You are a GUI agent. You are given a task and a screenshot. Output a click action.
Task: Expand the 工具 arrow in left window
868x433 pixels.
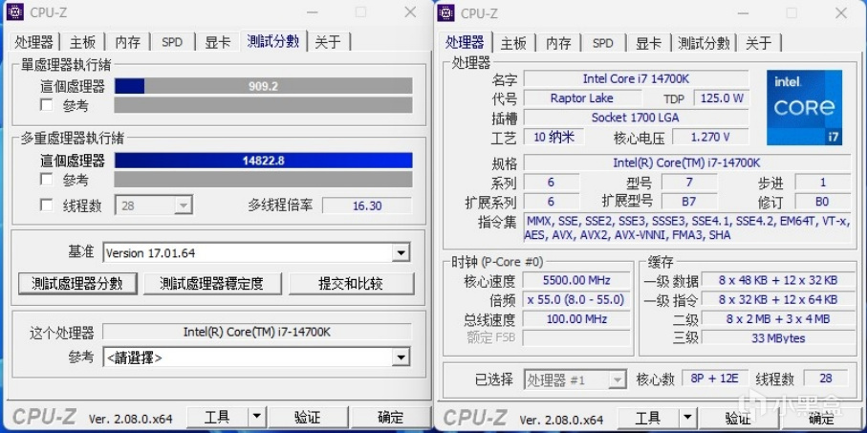point(256,417)
